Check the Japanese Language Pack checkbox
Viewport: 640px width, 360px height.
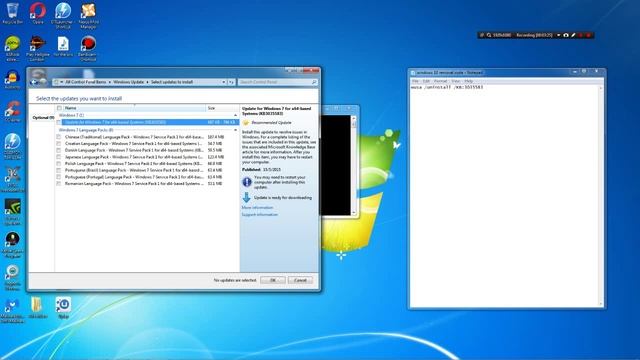(x=59, y=157)
